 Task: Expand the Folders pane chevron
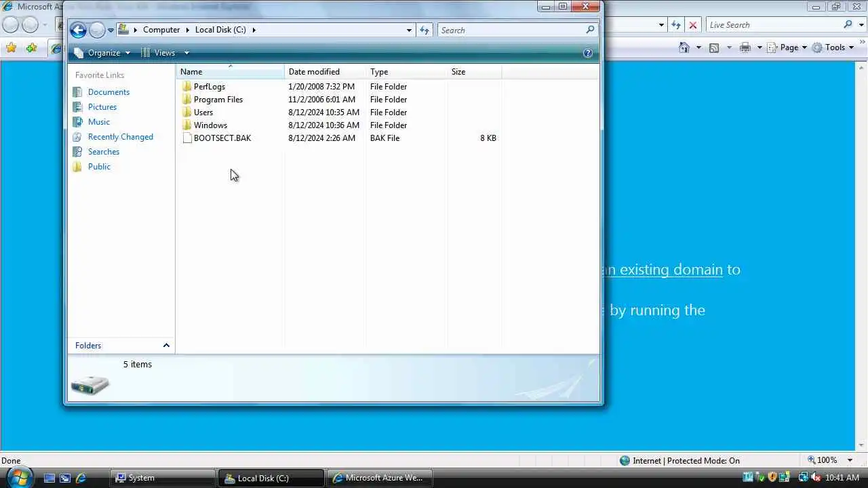coord(166,346)
